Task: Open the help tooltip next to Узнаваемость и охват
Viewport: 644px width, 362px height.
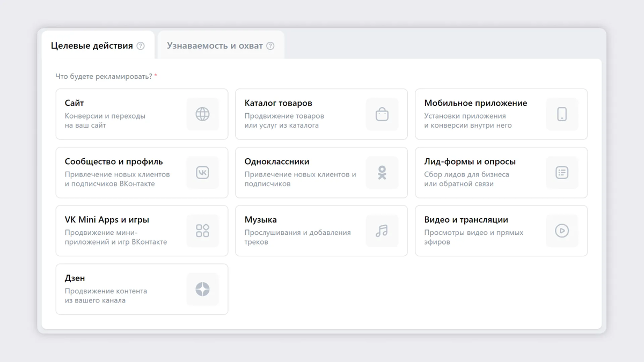Action: (270, 46)
